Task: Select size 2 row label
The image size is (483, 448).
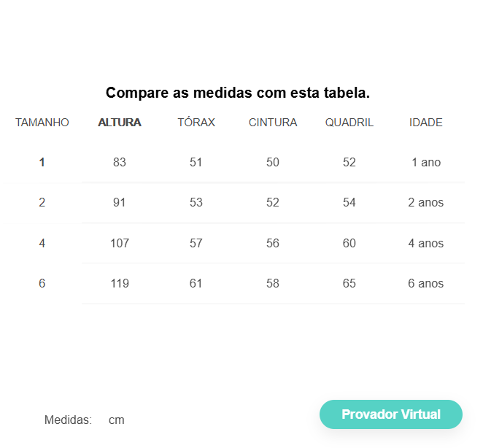Action: click(x=42, y=202)
